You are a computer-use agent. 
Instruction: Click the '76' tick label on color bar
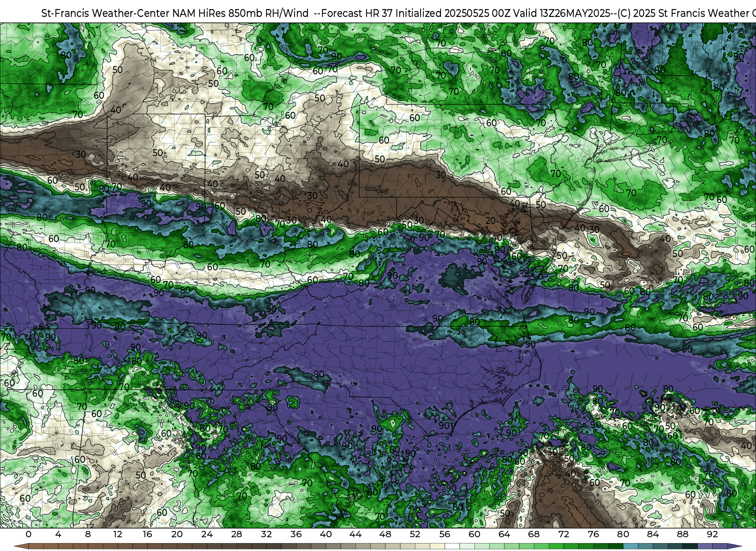(593, 534)
